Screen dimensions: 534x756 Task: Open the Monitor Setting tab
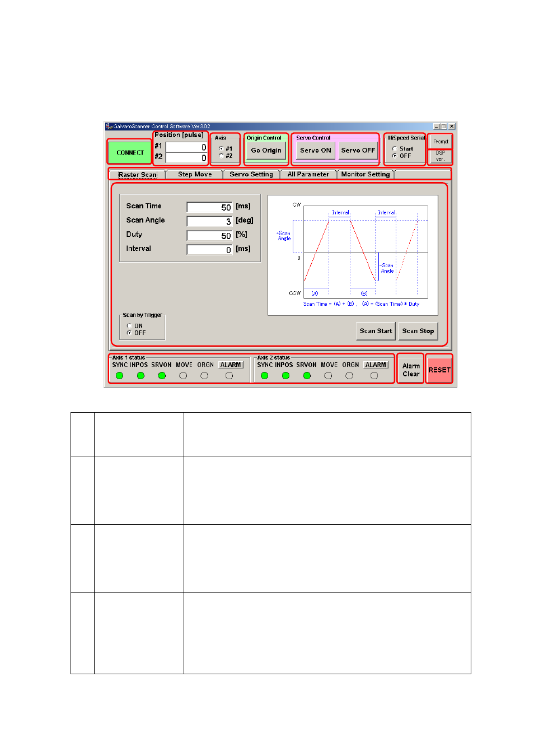point(366,174)
